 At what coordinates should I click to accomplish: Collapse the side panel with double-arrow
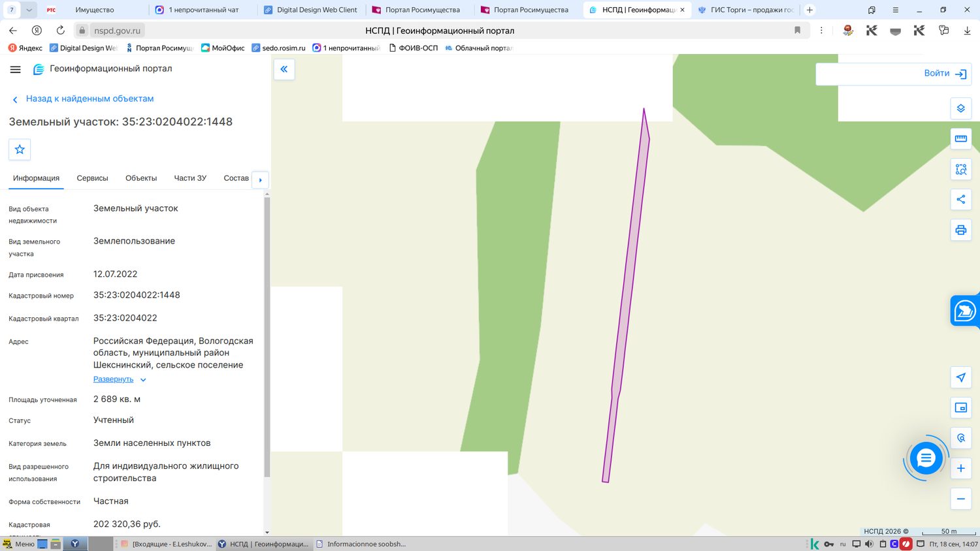tap(284, 69)
